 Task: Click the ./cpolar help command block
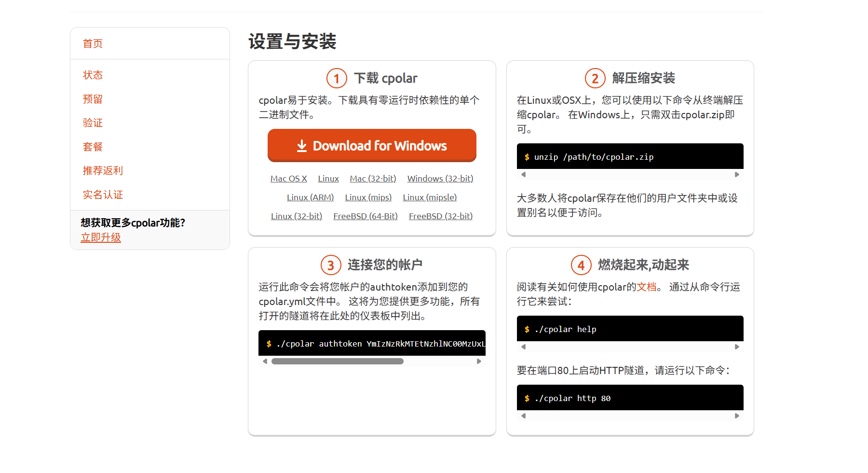click(630, 329)
